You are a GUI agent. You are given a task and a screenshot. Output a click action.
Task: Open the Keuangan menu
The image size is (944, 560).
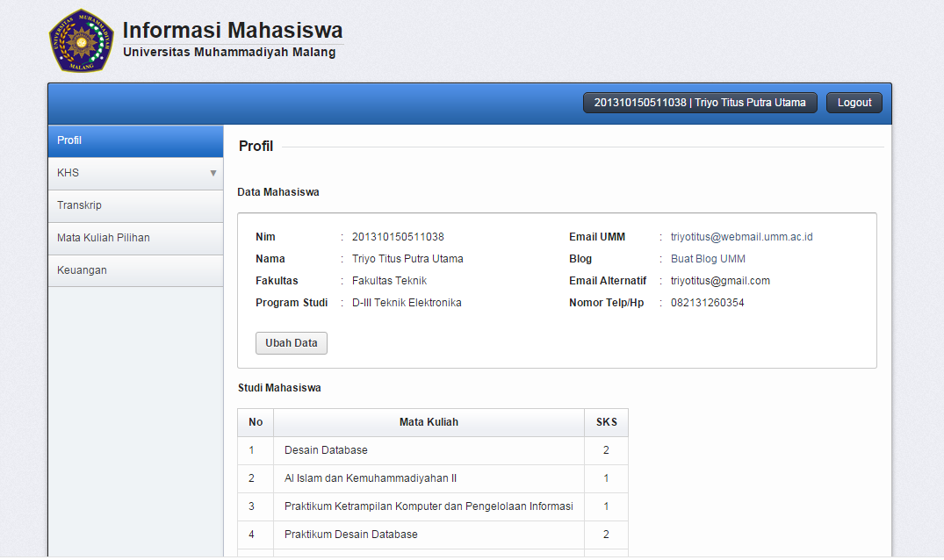pyautogui.click(x=135, y=270)
